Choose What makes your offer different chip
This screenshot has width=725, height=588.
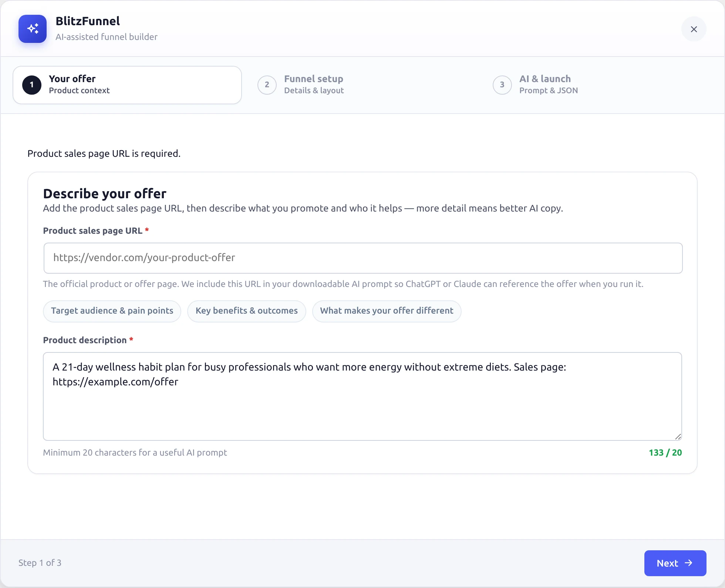387,311
